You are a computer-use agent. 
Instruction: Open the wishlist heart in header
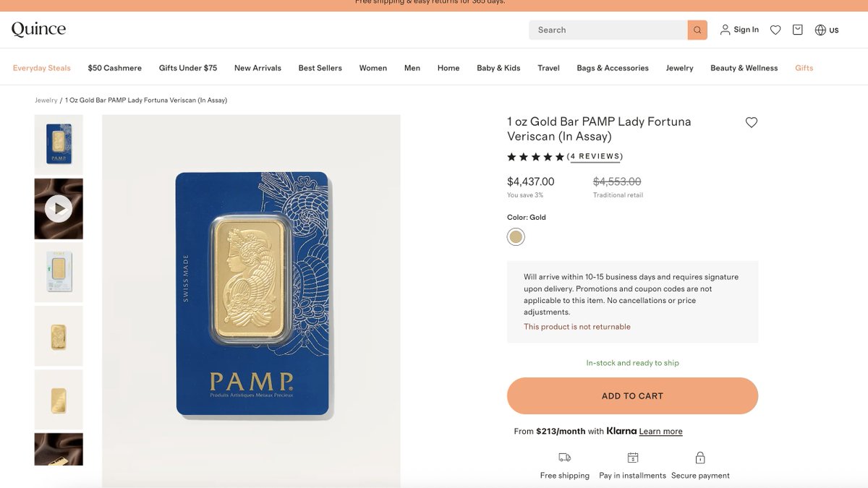(x=775, y=30)
